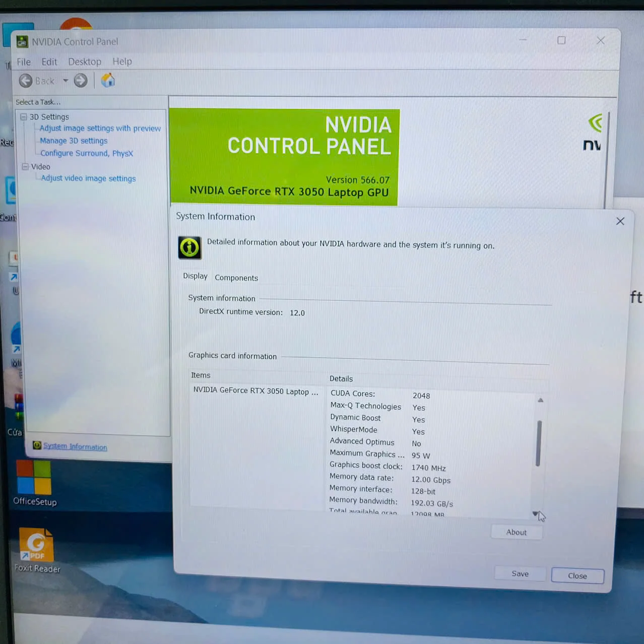The image size is (644, 644).
Task: Open the Foxit Reader desktop shortcut
Action: point(37,550)
